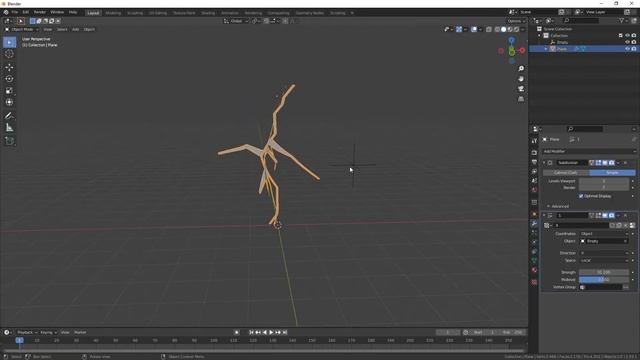Select the Move tool

[9, 67]
